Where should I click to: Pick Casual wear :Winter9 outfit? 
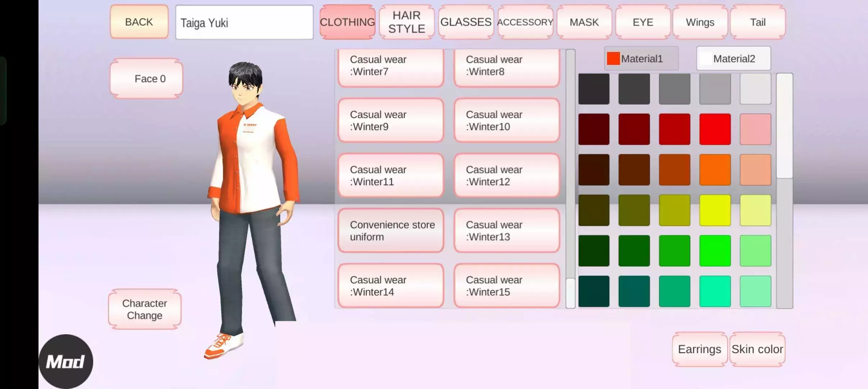[x=391, y=120]
